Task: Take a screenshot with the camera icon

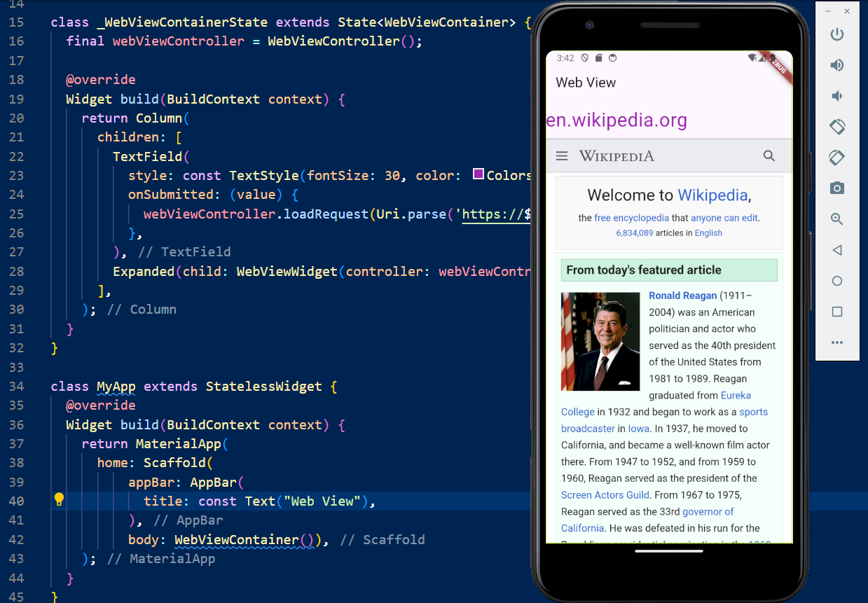Action: [836, 188]
